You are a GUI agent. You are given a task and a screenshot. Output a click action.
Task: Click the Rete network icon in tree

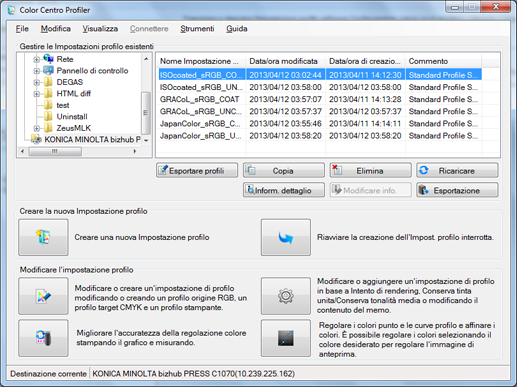[48, 59]
